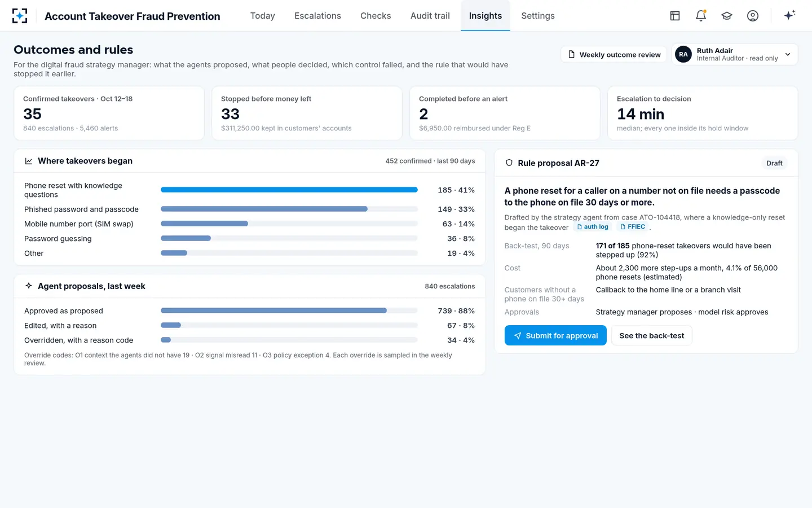
Task: Open the layout panel icon
Action: 675,16
